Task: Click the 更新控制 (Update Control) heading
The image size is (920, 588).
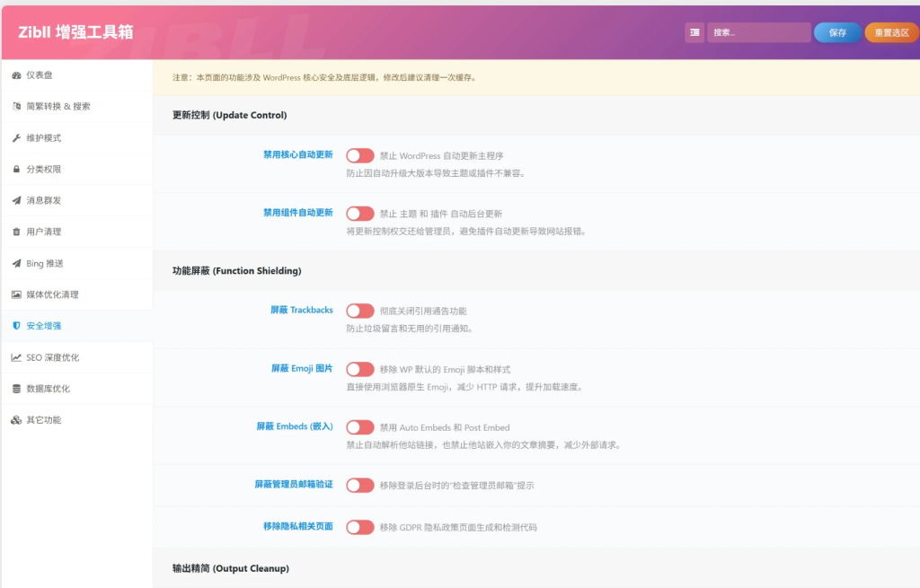Action: coord(229,115)
